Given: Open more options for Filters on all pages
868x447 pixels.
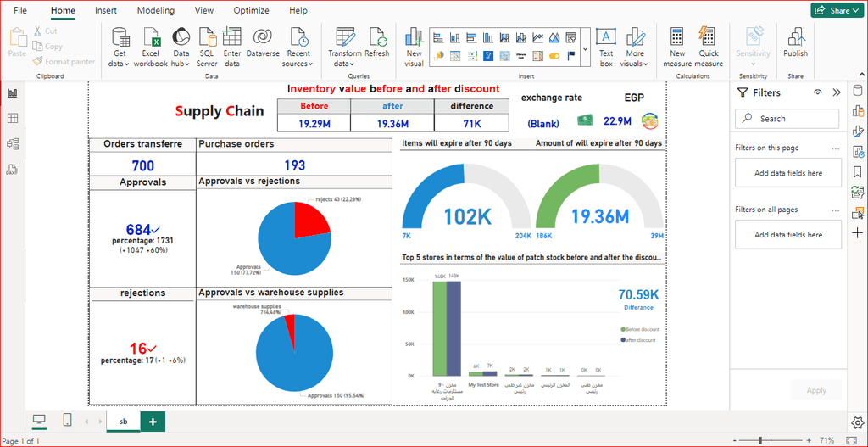Looking at the screenshot, I should [x=836, y=210].
